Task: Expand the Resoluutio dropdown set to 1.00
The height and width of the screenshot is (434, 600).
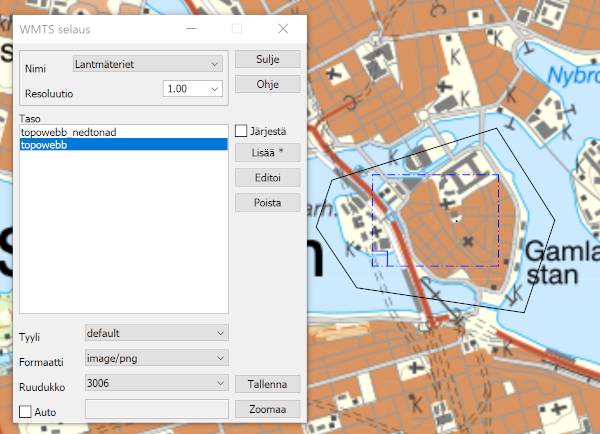Action: [x=192, y=89]
